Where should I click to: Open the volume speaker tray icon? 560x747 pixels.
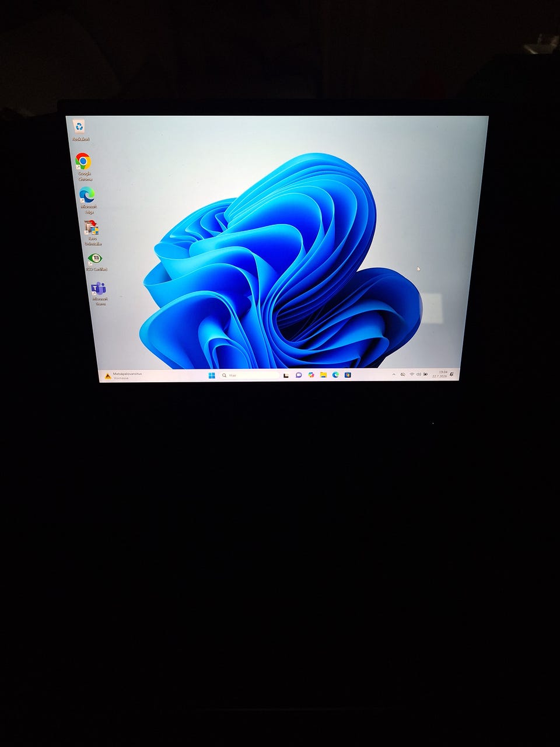tap(418, 374)
